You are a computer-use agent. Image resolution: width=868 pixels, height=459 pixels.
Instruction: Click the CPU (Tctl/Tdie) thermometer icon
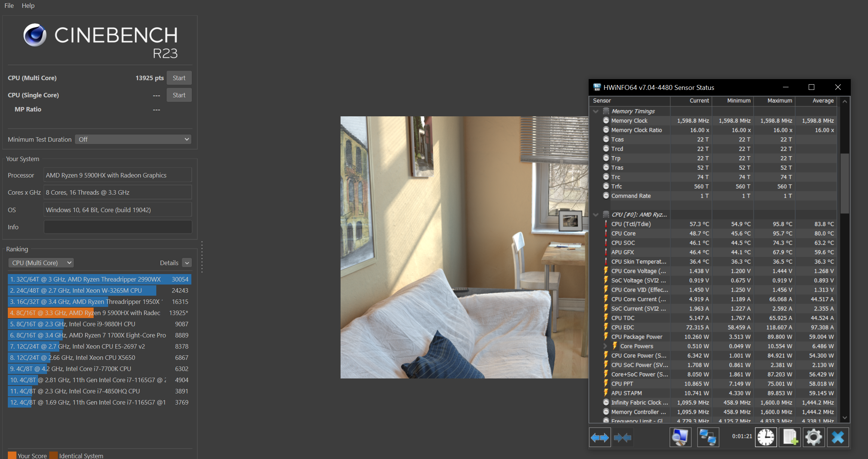pos(606,224)
